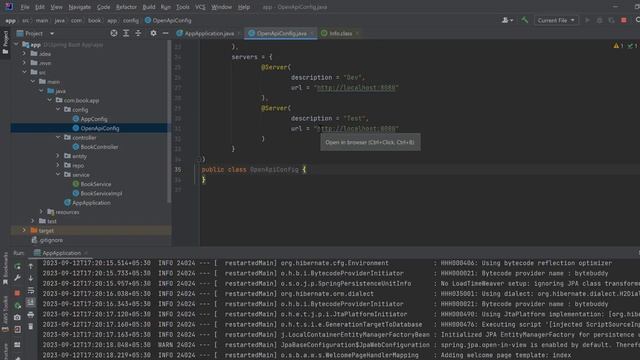The image size is (640, 360).
Task: Click the down arrow in Run console toolbar
Action: coord(31,278)
